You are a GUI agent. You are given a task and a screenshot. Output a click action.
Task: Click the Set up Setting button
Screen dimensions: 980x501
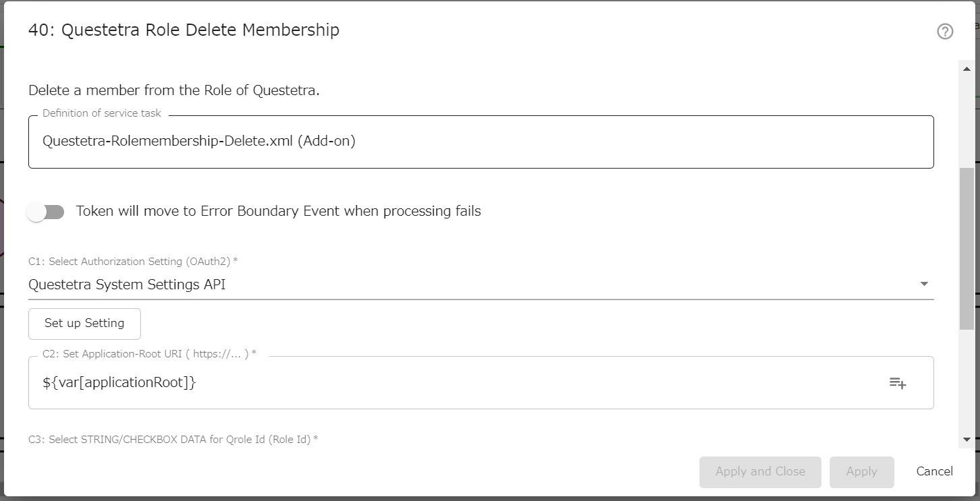(84, 324)
